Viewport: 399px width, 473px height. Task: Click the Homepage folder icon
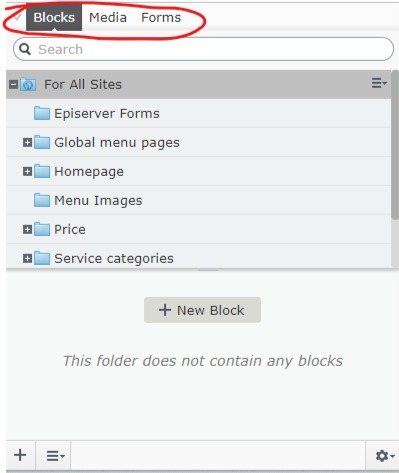[42, 171]
